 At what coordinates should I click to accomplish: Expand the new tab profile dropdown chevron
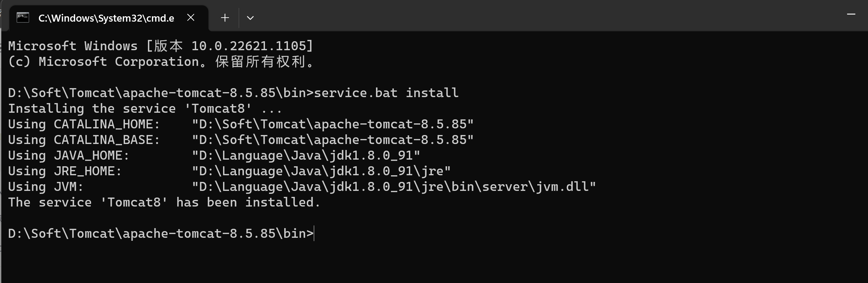(x=250, y=18)
